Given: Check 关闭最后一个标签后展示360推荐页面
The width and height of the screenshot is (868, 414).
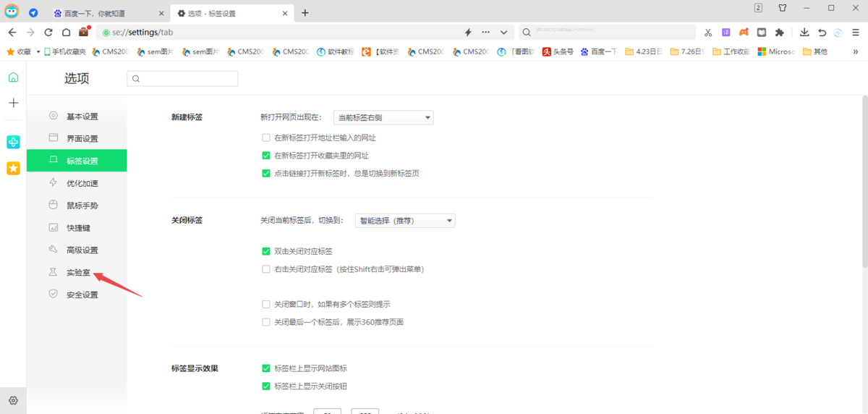Looking at the screenshot, I should 266,322.
